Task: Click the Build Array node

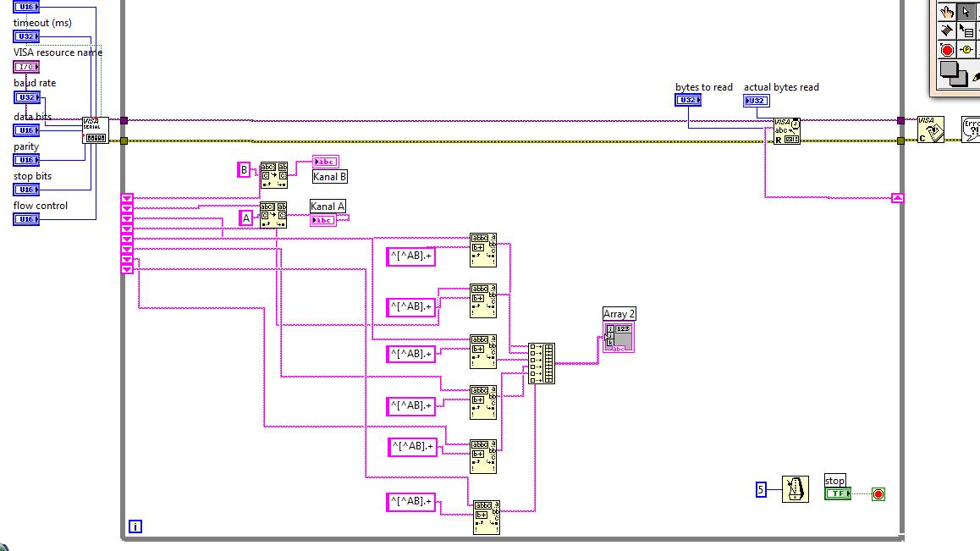Action: (542, 363)
